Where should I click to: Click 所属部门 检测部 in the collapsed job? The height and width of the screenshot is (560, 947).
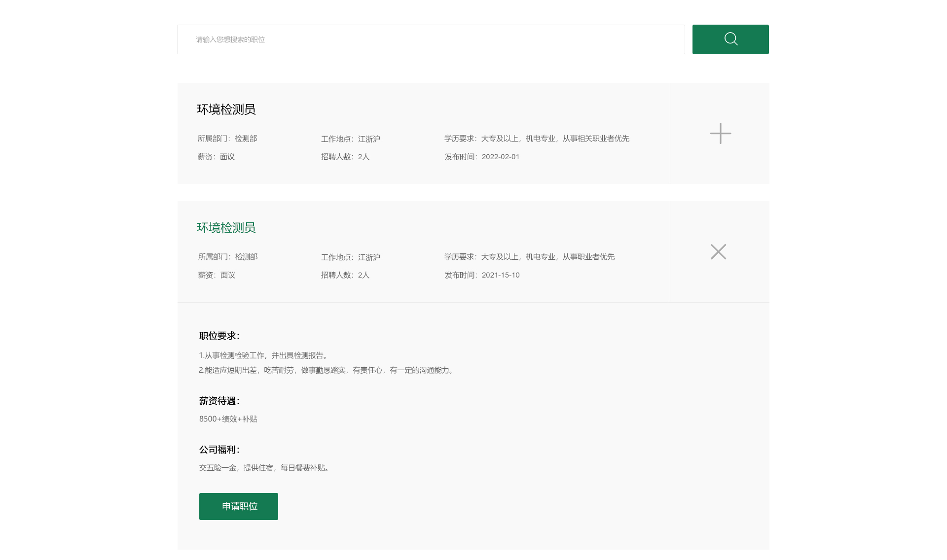pos(227,139)
